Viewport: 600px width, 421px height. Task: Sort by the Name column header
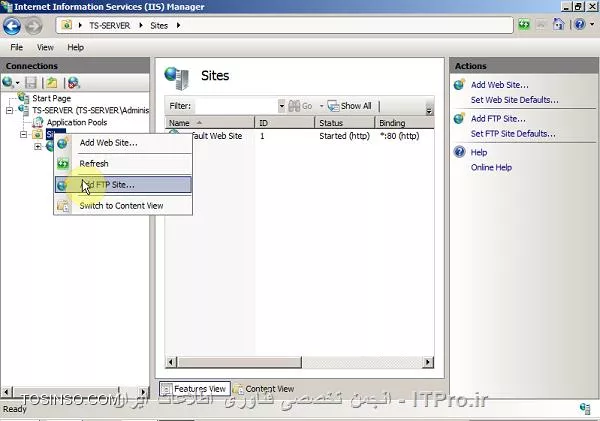[210, 123]
